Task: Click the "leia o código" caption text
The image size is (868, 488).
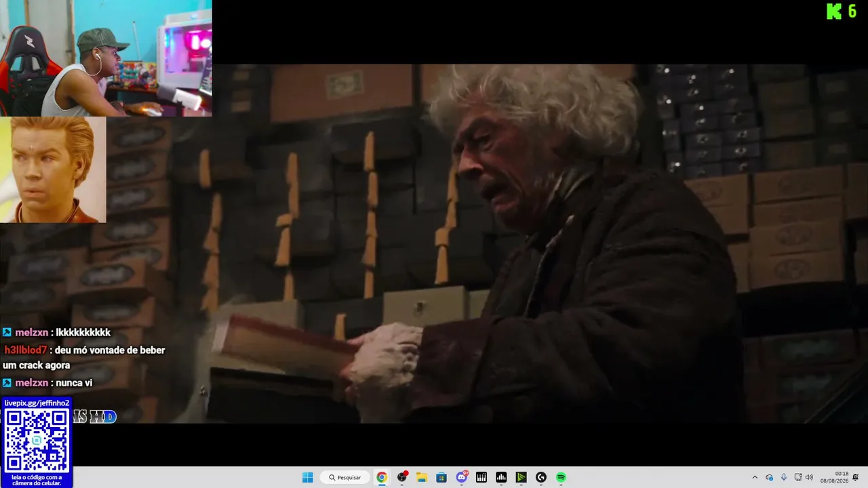Action: [37, 480]
